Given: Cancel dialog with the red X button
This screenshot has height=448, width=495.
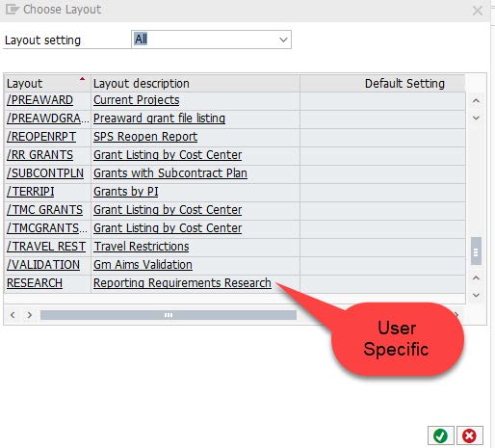Looking at the screenshot, I should 469,435.
